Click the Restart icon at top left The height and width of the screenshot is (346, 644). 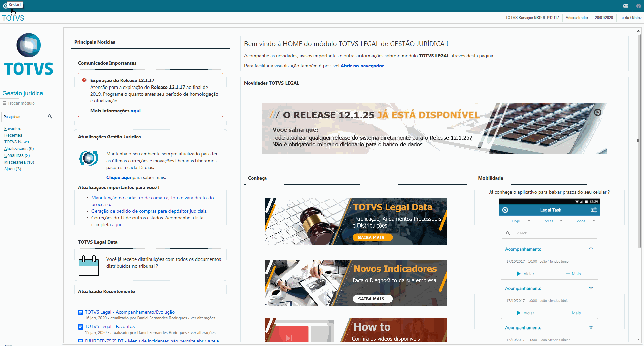coord(5,6)
